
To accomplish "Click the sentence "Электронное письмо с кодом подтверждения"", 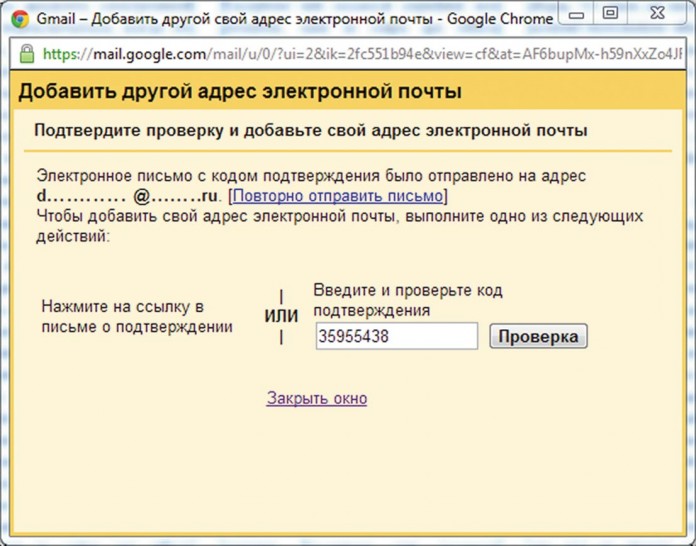I will (x=310, y=176).
